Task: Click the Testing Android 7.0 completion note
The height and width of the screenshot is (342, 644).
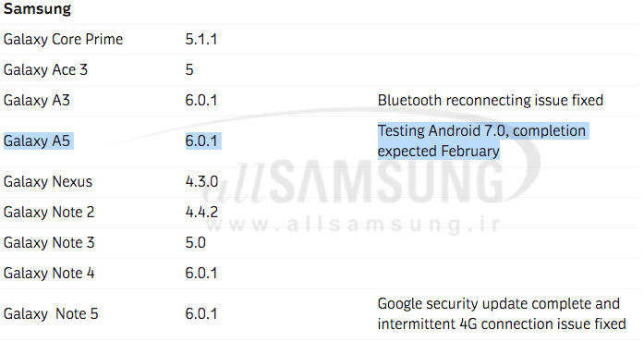Action: [483, 141]
